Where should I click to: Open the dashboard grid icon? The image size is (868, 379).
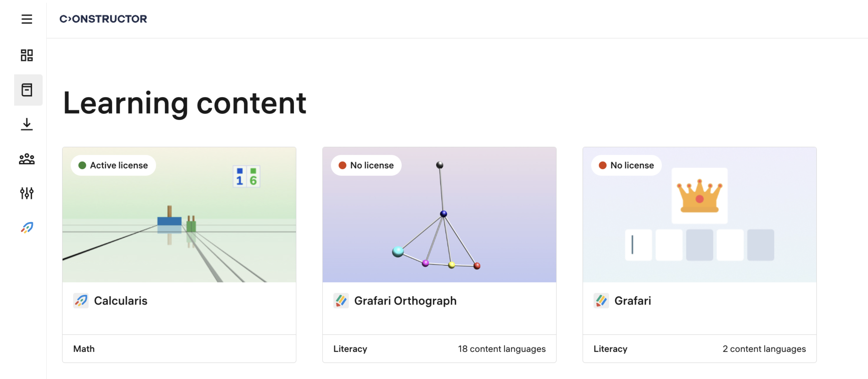click(27, 55)
